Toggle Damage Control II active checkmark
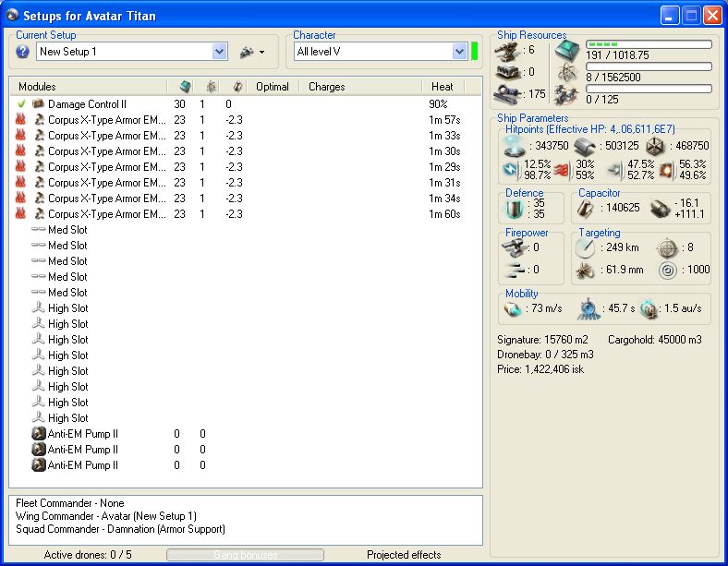Screen dimensions: 728x566 [x=21, y=104]
